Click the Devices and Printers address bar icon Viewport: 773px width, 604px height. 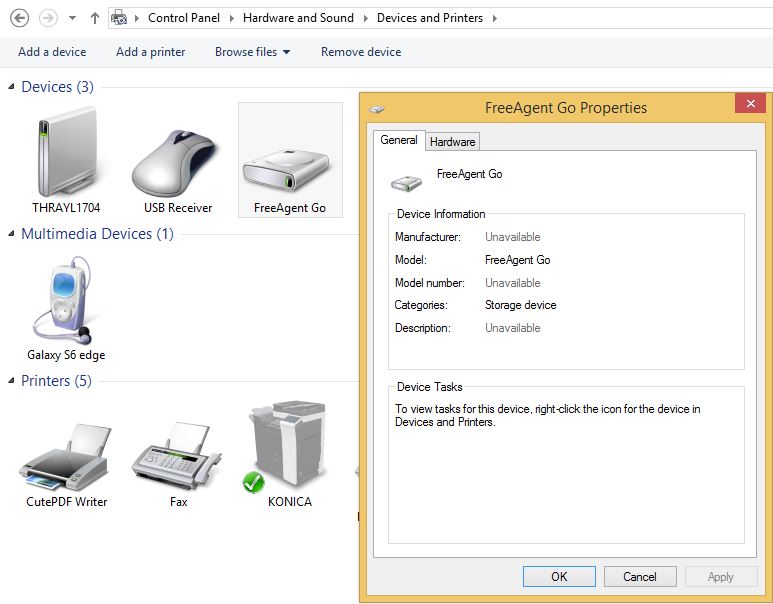coord(119,18)
